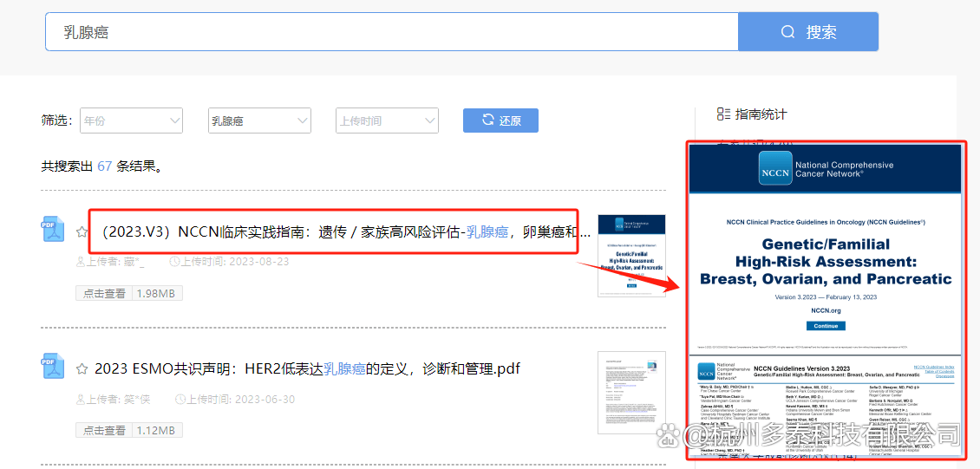The height and width of the screenshot is (469, 980).
Task: Click the NCCN logo in preview header
Action: (775, 168)
